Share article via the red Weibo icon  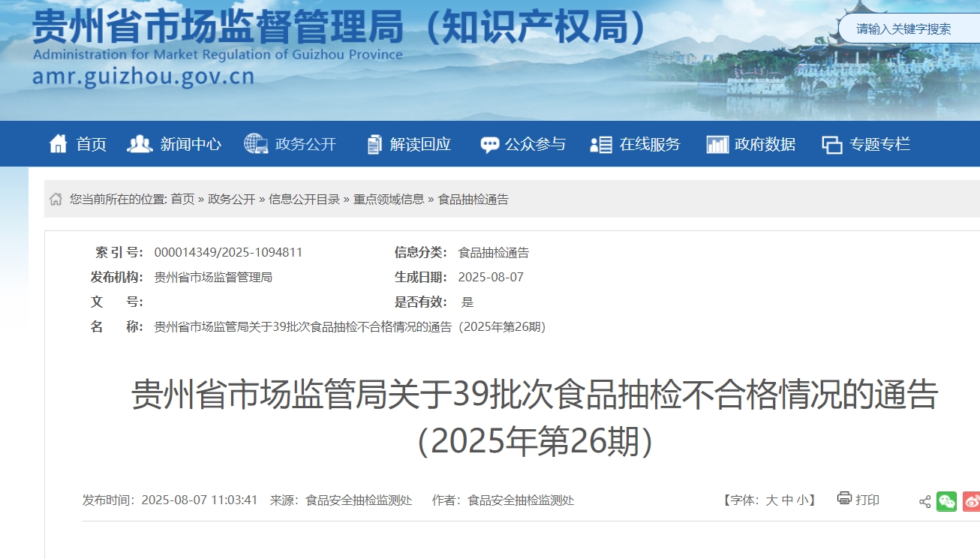tap(972, 501)
